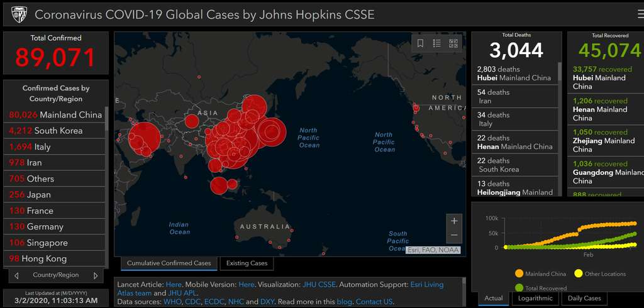Click the Esri, FAO, NOAA attribution
The image size is (644, 308).
tap(433, 250)
